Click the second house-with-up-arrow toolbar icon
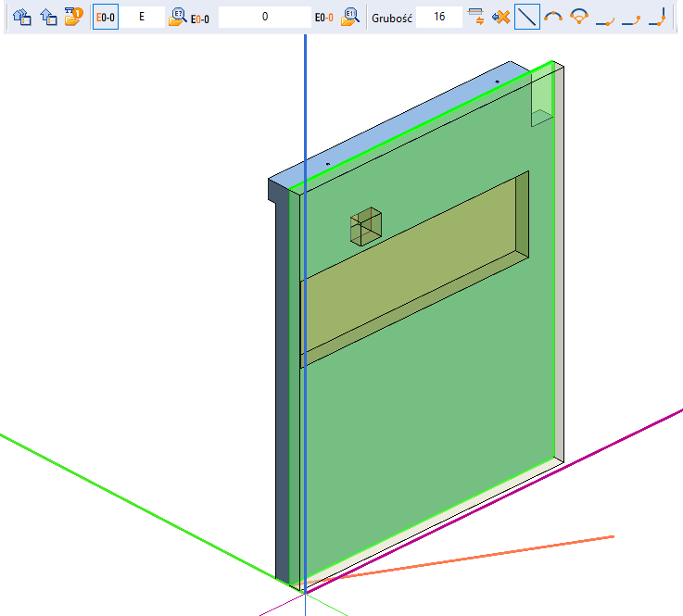 pos(48,17)
